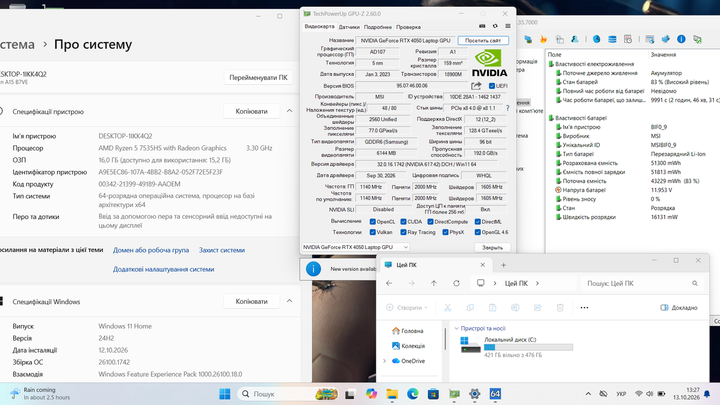720x405 pixels.
Task: Open Microsoft Store from the taskbar
Action: pos(433,394)
